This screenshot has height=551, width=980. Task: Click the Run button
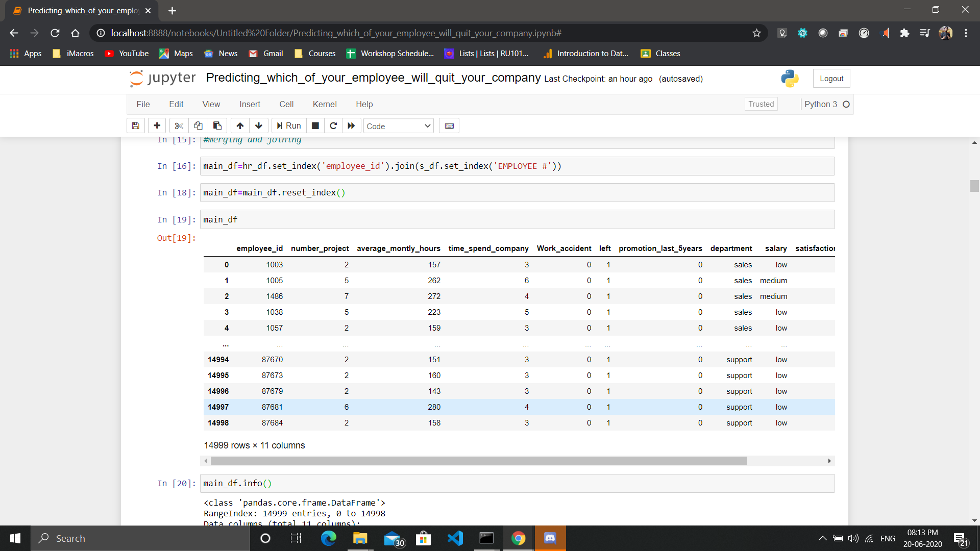click(x=289, y=126)
